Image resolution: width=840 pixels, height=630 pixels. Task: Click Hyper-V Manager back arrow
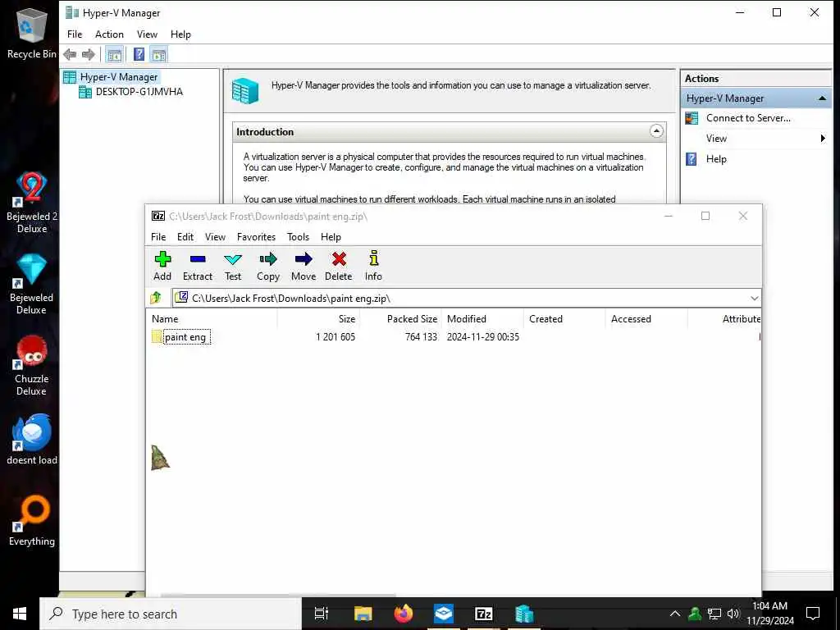(x=70, y=54)
